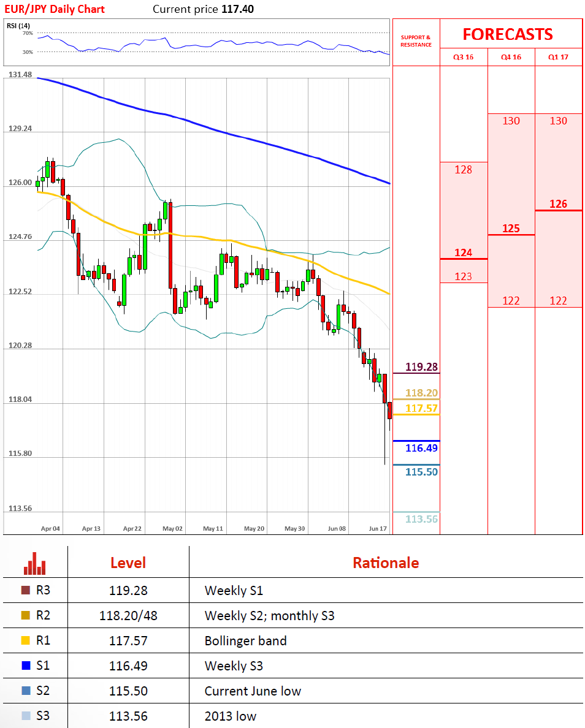Click the 119.28 cell in R3 row
The width and height of the screenshot is (585, 728).
(x=128, y=591)
